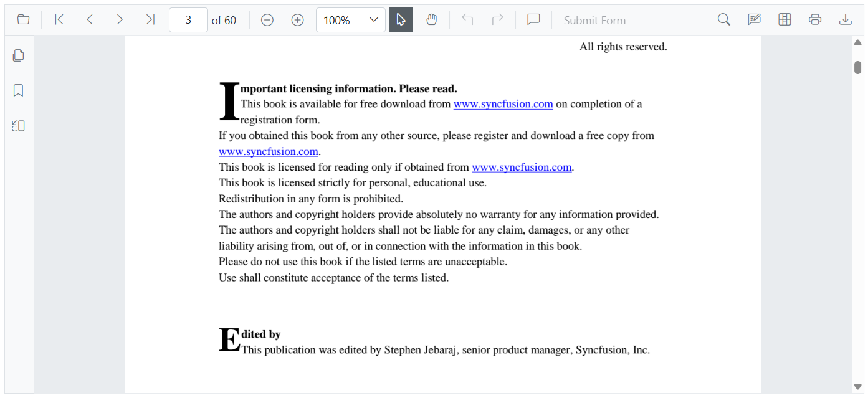Click the 'Important licensing information' heading
This screenshot has width=868, height=398.
tap(349, 88)
